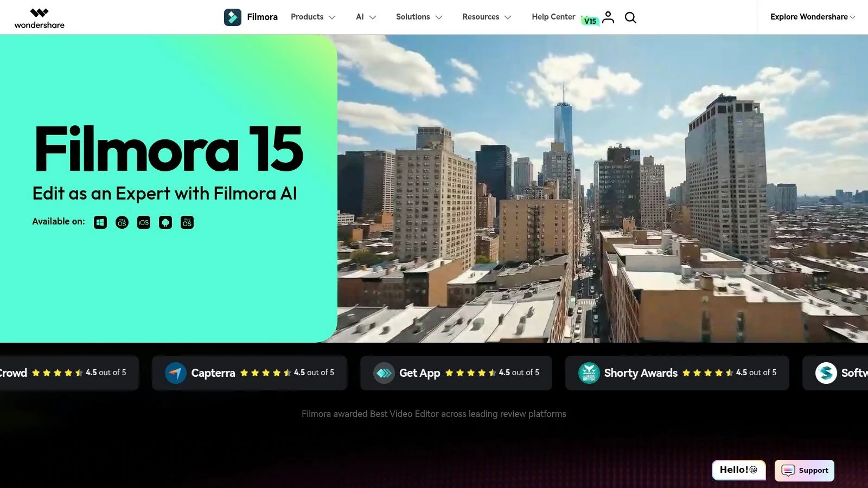Select the Android platform icon

pos(165,222)
